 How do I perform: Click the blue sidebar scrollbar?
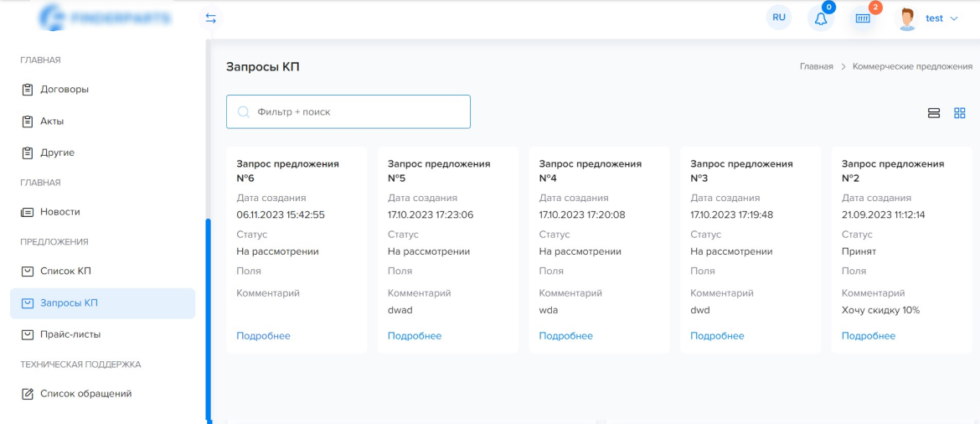[x=208, y=319]
